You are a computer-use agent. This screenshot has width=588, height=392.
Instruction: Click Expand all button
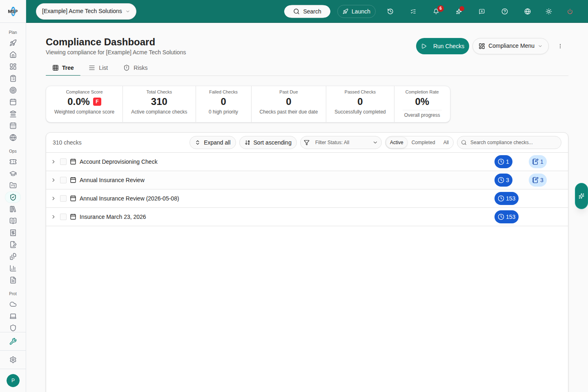(x=213, y=143)
